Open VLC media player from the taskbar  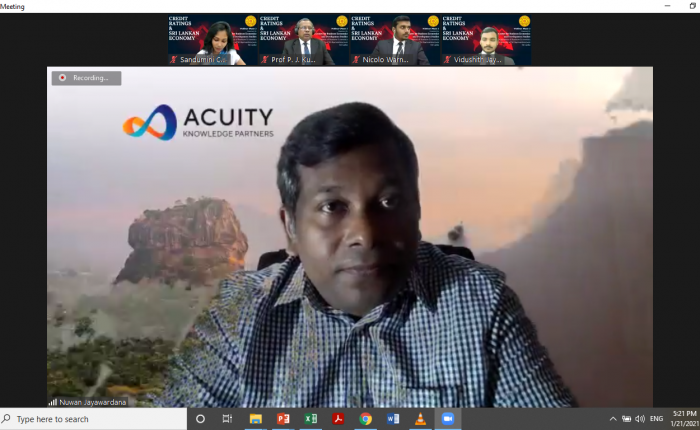[420, 419]
